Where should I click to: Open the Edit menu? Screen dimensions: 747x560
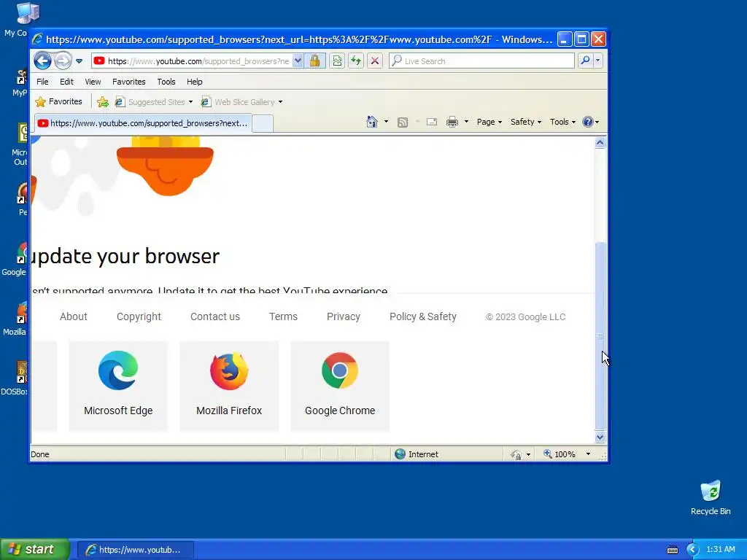pyautogui.click(x=66, y=82)
